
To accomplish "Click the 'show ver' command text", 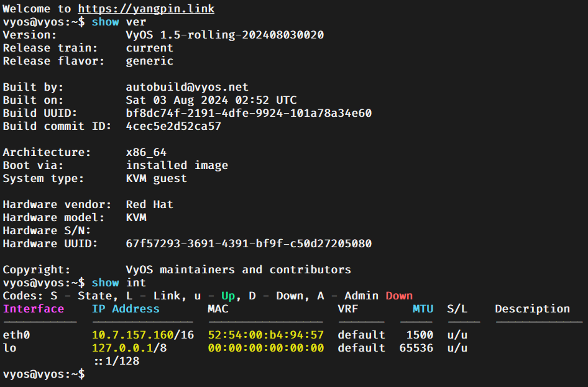I will pos(119,22).
